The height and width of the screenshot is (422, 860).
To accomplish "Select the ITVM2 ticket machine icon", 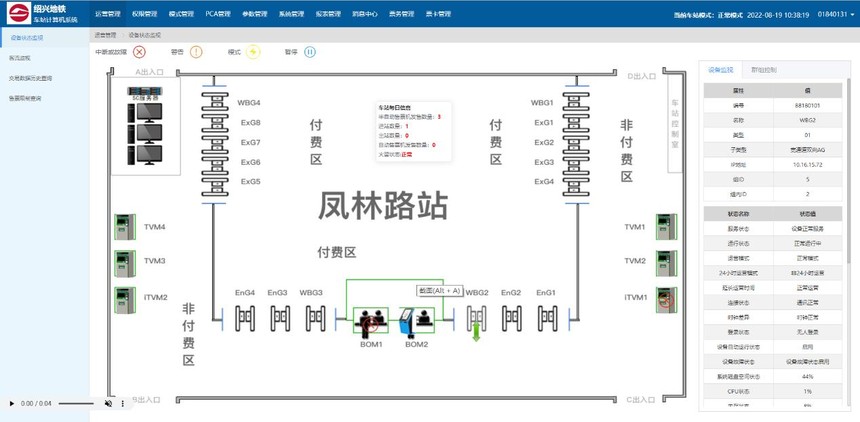I will 124,297.
